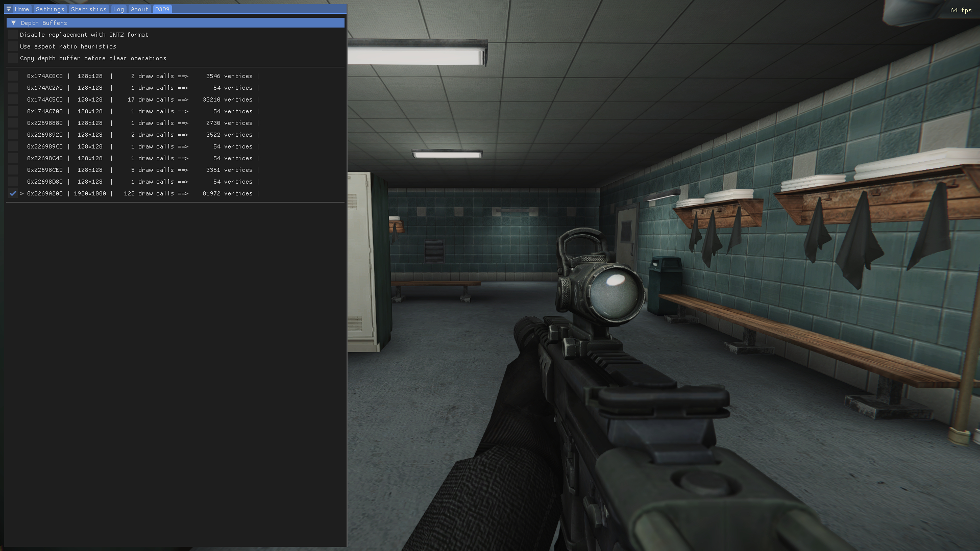980x551 pixels.
Task: Check depth buffer 0x174AC5C0
Action: point(13,99)
